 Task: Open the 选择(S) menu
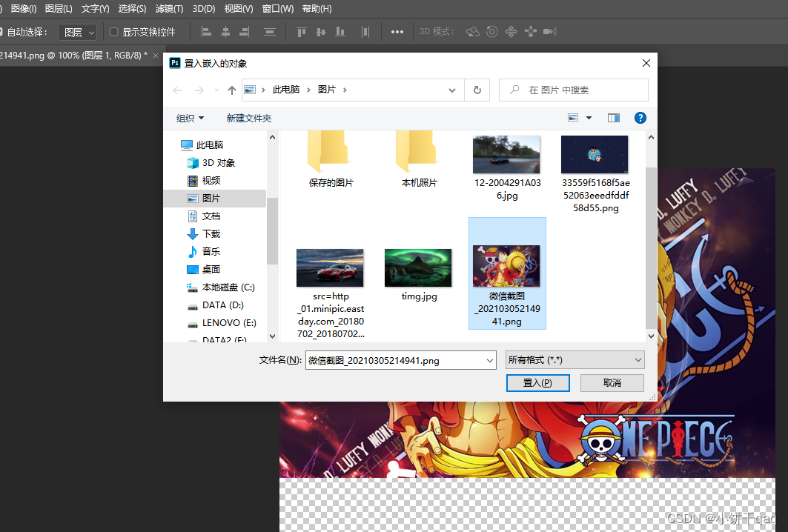coord(132,9)
